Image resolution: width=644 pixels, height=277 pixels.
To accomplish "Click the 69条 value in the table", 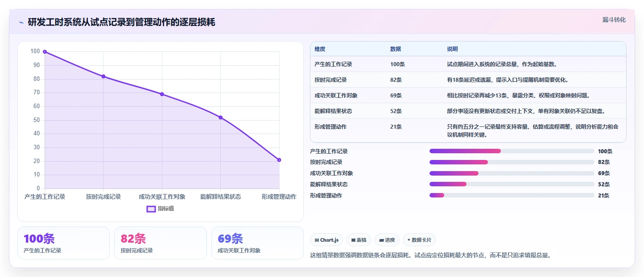I will [396, 96].
